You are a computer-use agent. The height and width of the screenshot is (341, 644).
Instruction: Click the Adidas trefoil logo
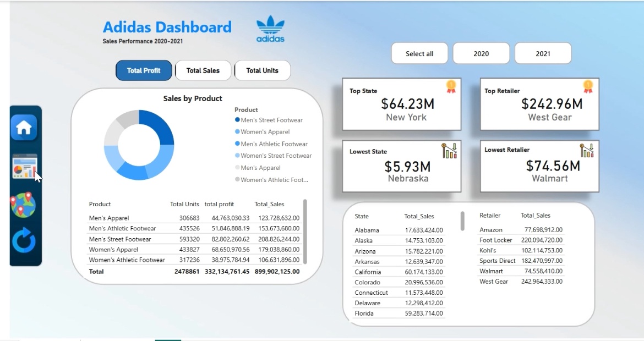[x=270, y=29]
